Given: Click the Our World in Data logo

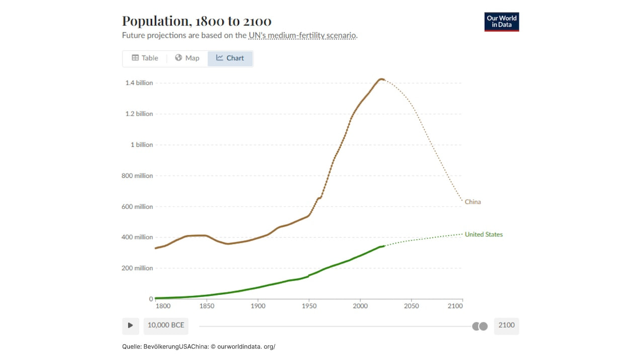Looking at the screenshot, I should click(501, 22).
